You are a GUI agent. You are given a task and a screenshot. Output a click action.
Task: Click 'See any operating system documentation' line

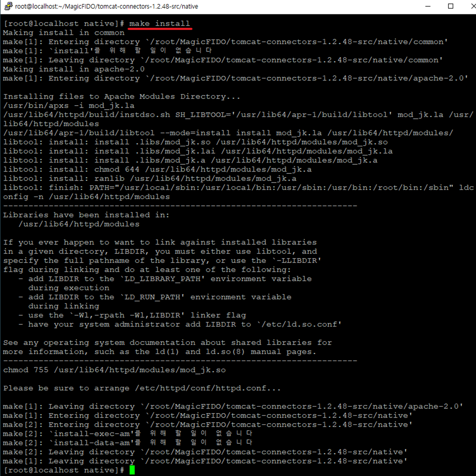pyautogui.click(x=168, y=342)
